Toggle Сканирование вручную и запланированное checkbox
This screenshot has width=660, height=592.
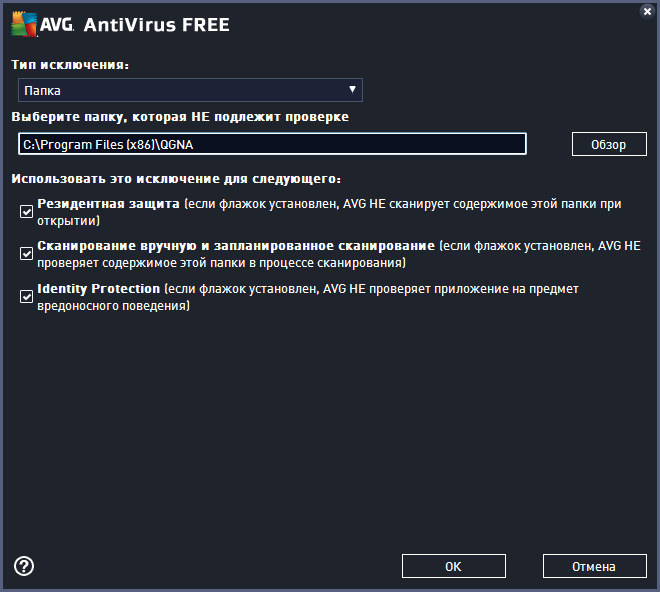27,253
